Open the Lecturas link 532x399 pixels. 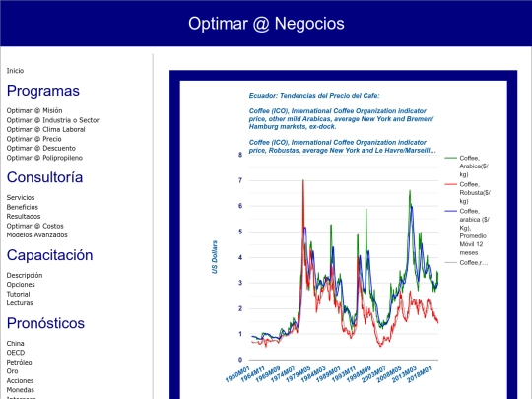(x=20, y=303)
